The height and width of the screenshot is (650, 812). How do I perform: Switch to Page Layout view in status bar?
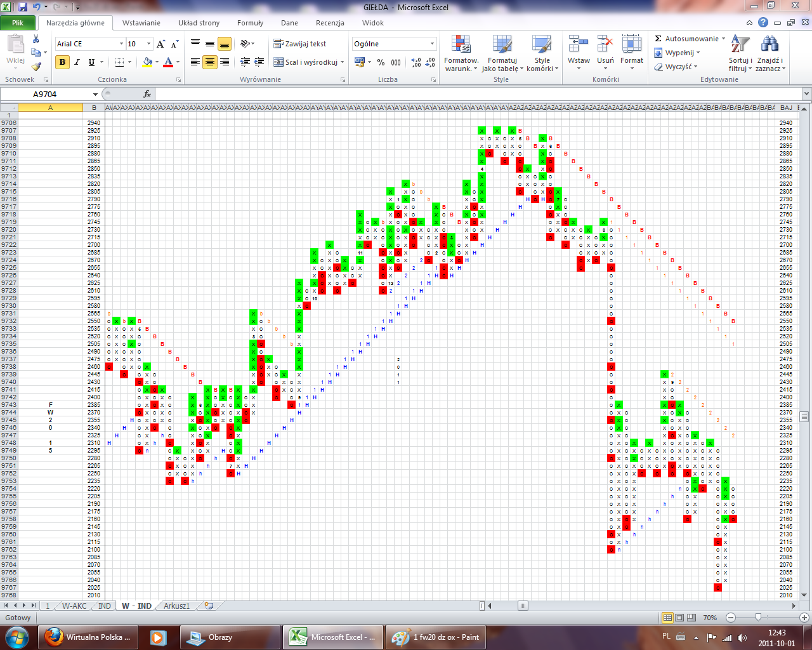[x=679, y=618]
